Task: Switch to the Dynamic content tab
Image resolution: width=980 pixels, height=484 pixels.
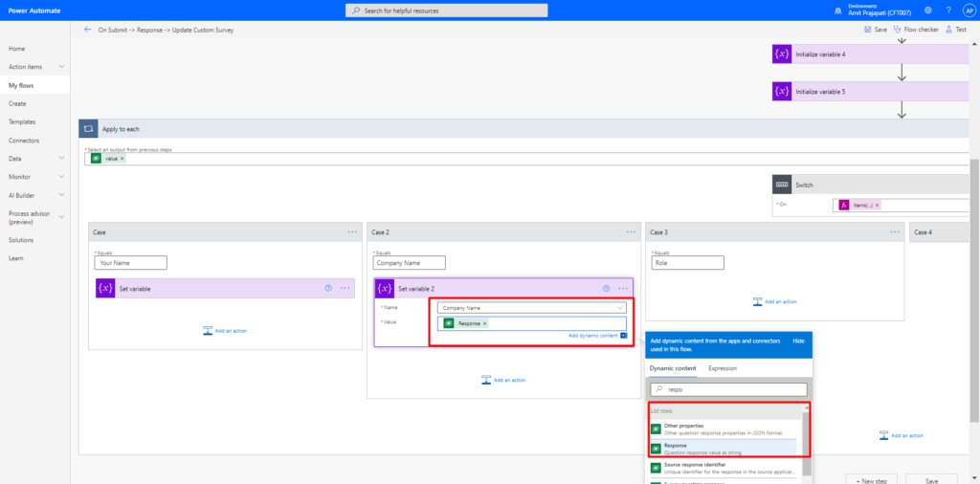Action: point(673,368)
